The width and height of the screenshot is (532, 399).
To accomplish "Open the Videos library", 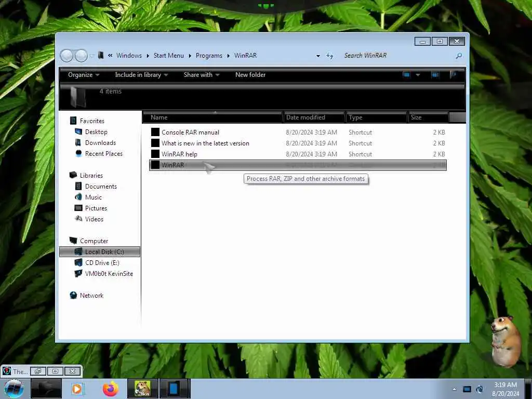I will (95, 219).
